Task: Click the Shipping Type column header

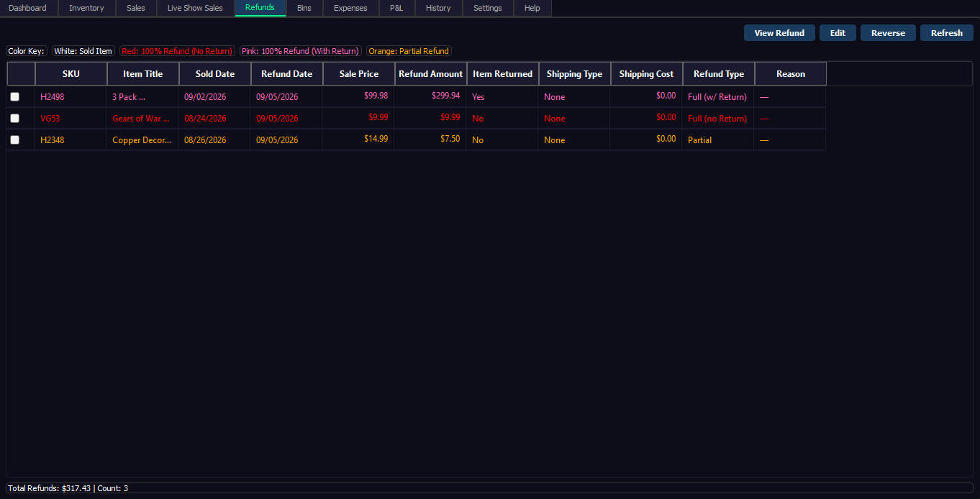Action: [x=575, y=74]
